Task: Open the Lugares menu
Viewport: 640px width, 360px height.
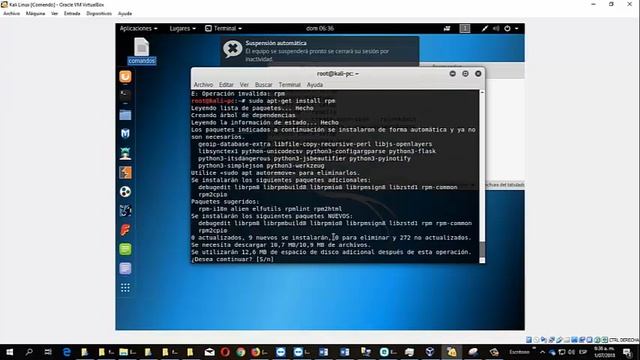Action: [182, 28]
